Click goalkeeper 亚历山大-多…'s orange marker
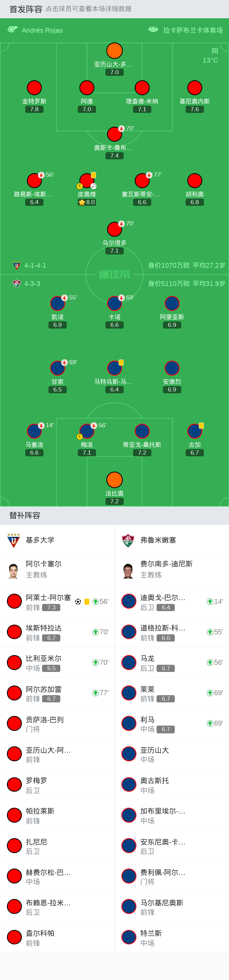 click(114, 51)
